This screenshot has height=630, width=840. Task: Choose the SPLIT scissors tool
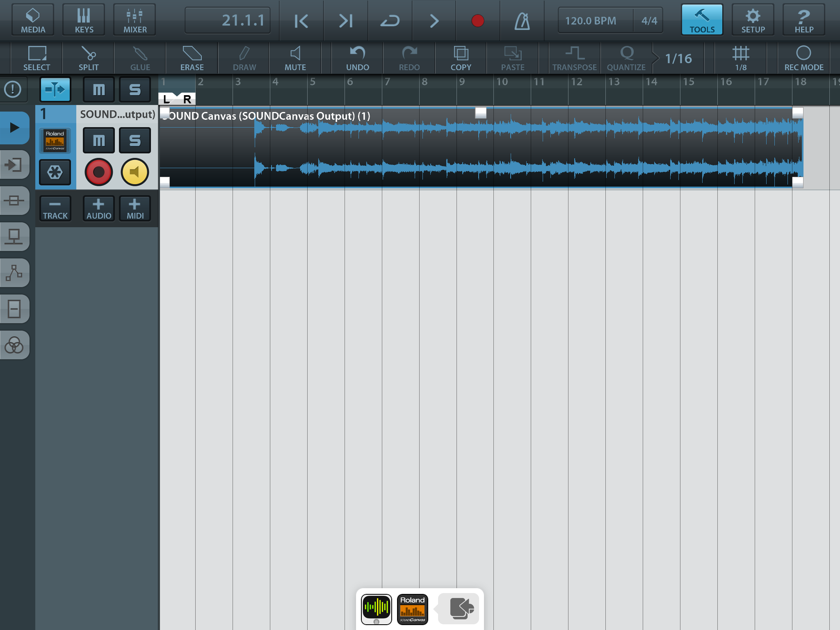click(89, 58)
